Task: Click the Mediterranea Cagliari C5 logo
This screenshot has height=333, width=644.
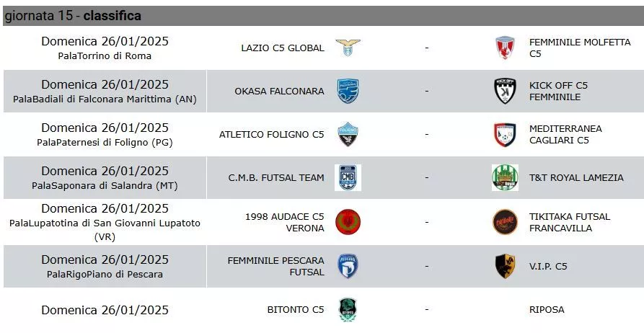Action: [x=505, y=135]
